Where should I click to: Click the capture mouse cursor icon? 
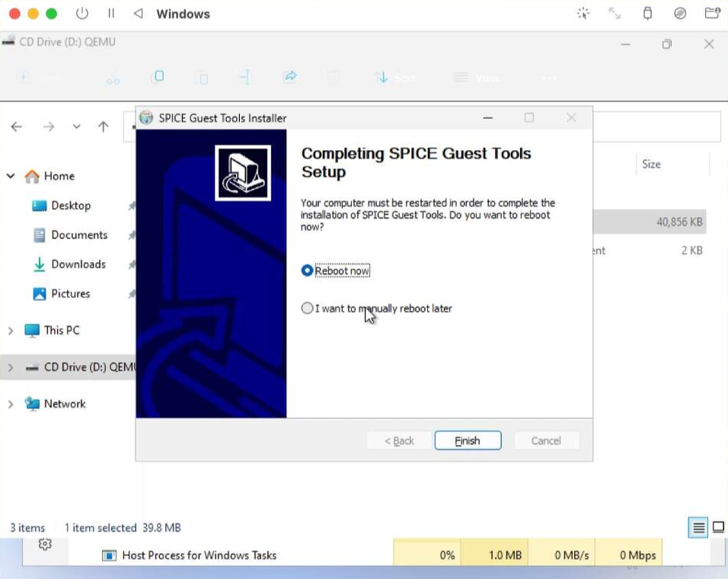[583, 14]
